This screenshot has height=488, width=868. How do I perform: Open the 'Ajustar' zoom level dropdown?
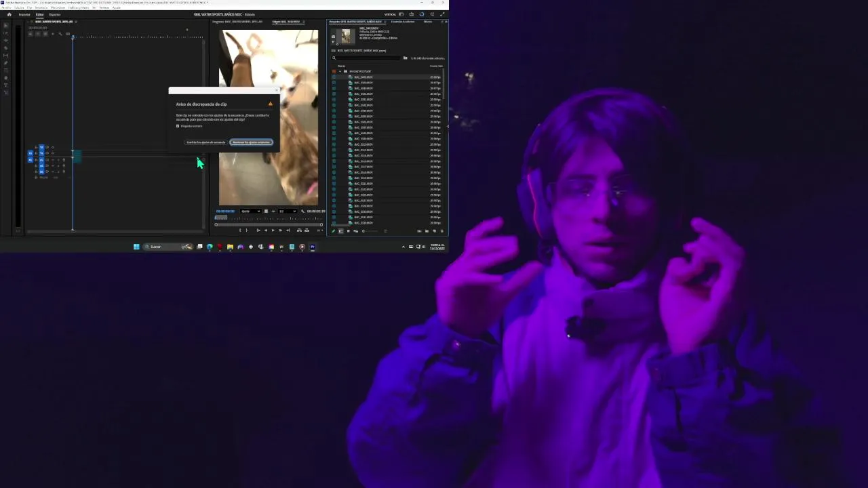point(251,211)
